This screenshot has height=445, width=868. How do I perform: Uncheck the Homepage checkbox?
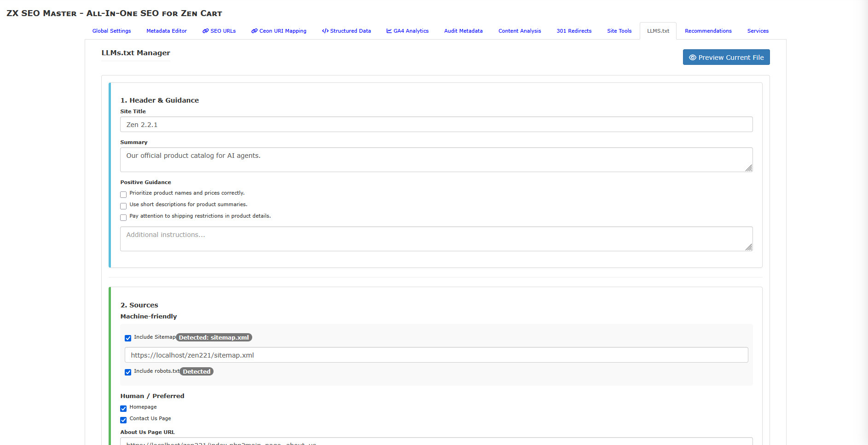click(x=123, y=409)
